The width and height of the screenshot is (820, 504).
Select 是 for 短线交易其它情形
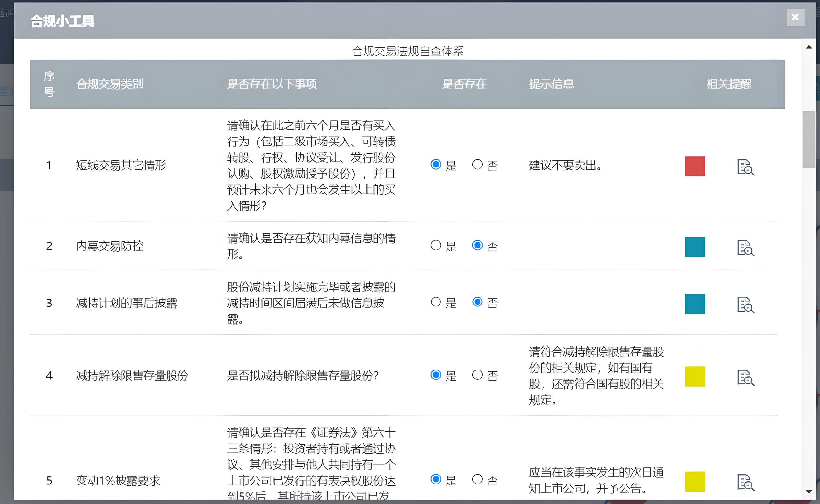(x=436, y=164)
